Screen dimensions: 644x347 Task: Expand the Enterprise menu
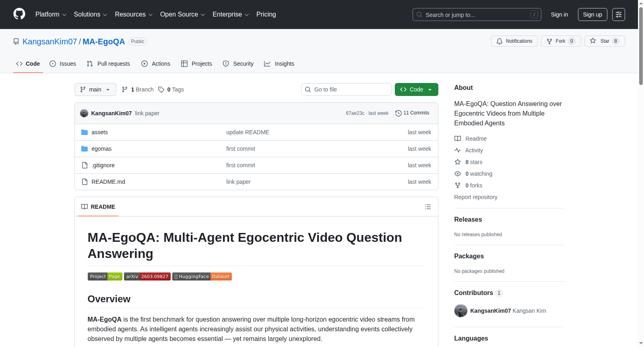tap(231, 15)
